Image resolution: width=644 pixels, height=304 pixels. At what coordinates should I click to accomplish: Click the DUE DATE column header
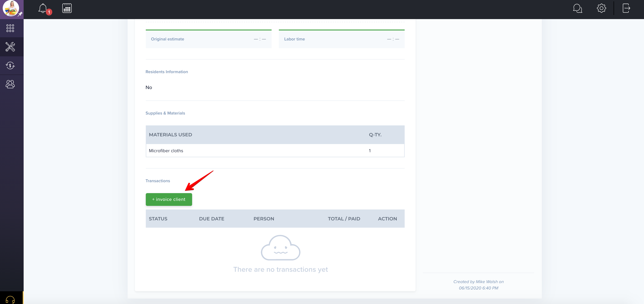(x=211, y=219)
